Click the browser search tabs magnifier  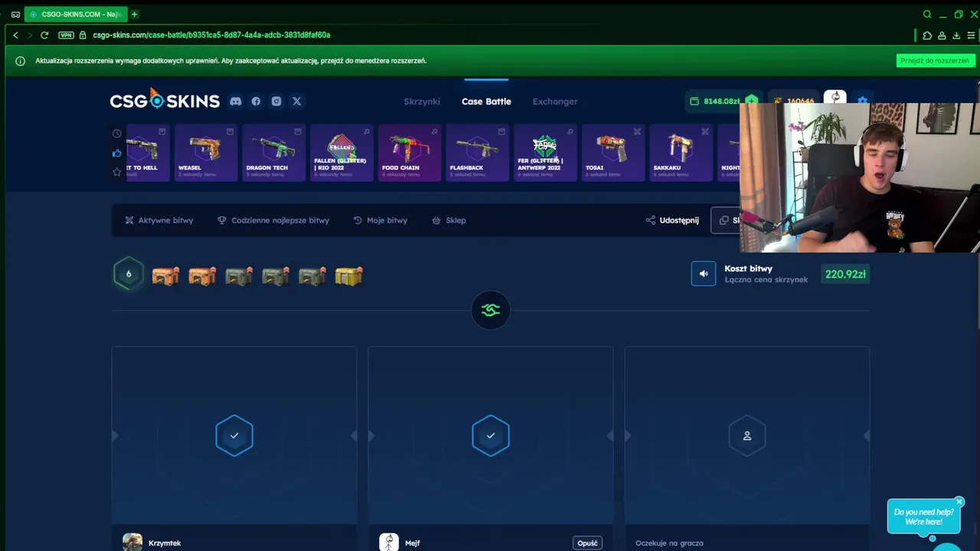927,14
